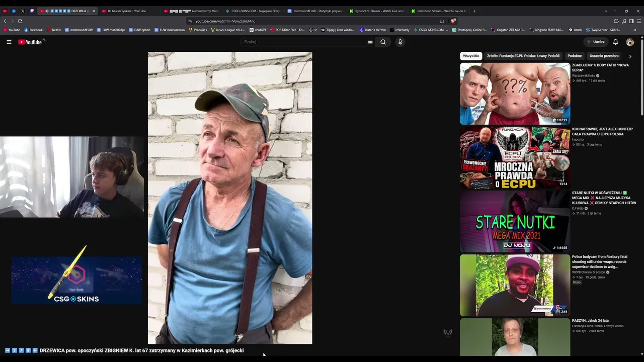This screenshot has width=644, height=362.
Task: Open a new browser tab
Action: pyautogui.click(x=474, y=11)
